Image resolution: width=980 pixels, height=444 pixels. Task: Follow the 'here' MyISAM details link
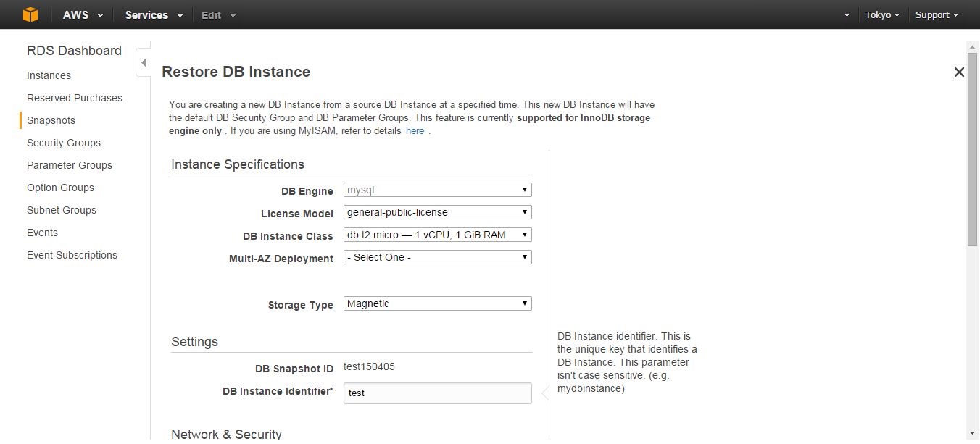[415, 130]
